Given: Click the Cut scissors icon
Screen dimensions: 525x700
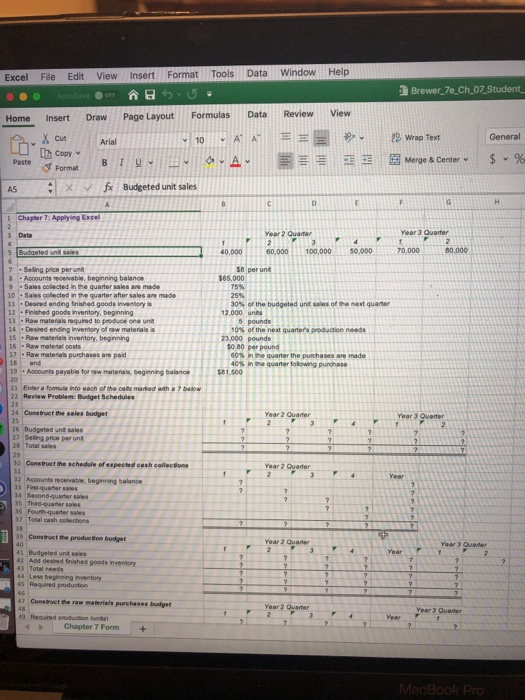Looking at the screenshot, I should click(46, 138).
